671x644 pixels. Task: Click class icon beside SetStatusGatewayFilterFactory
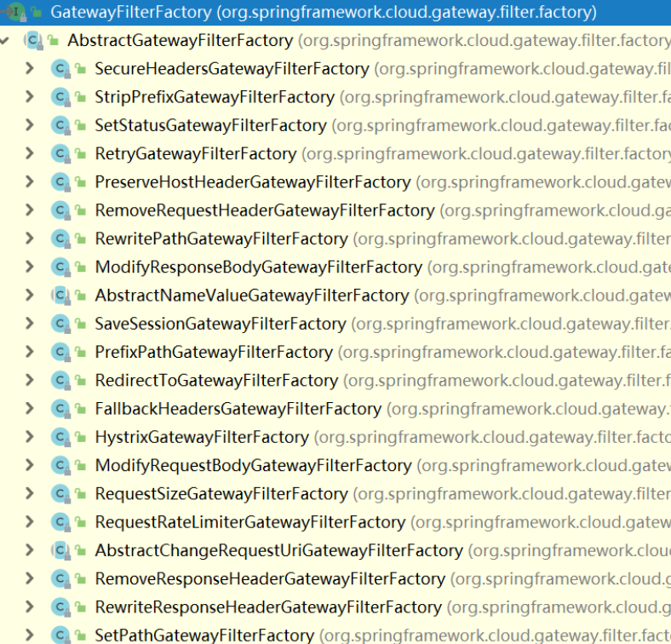(x=60, y=125)
